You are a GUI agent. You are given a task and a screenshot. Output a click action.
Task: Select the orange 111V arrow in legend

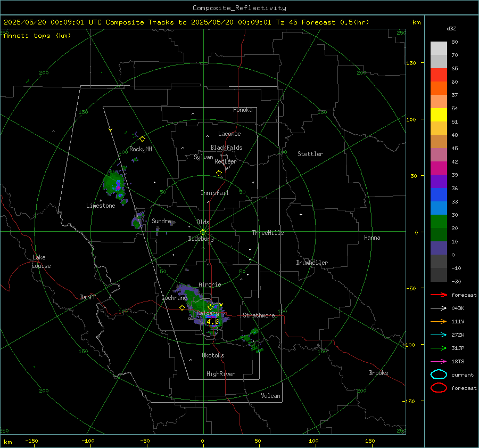pos(439,321)
